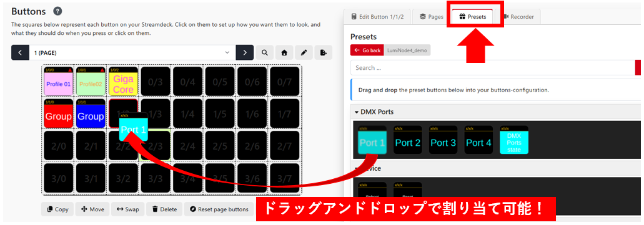644x225 pixels.
Task: Select the yellow Giga Core button tile
Action: point(123,81)
